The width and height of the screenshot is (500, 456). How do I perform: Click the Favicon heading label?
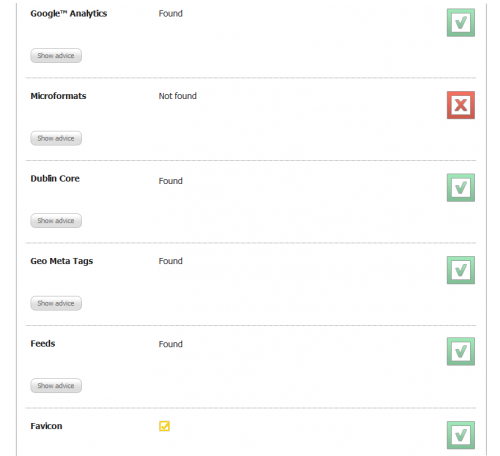point(46,426)
